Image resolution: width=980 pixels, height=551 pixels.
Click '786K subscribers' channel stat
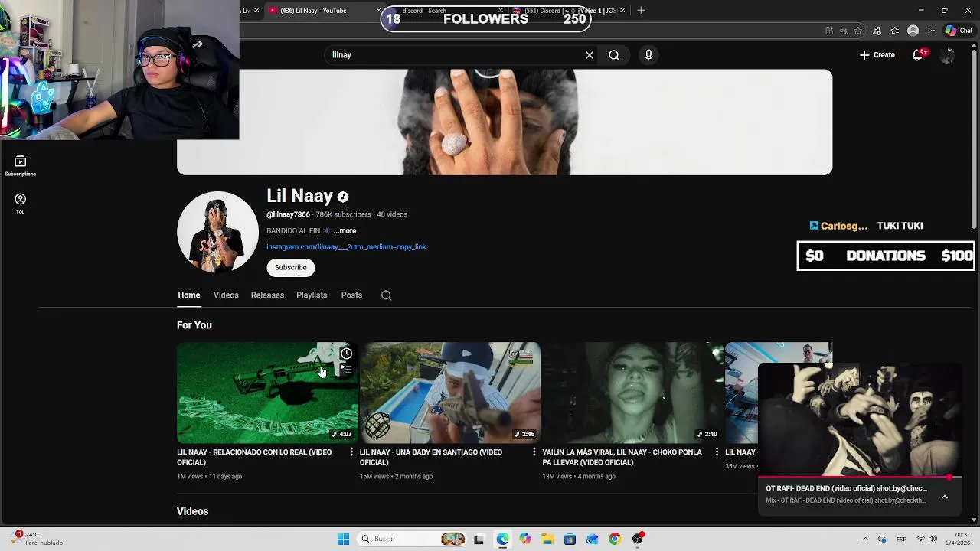[343, 215]
